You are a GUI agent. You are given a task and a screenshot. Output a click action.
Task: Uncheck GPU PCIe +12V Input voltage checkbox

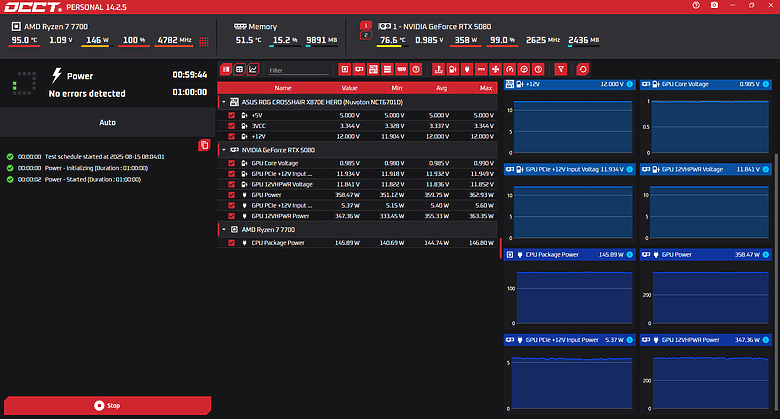click(231, 174)
